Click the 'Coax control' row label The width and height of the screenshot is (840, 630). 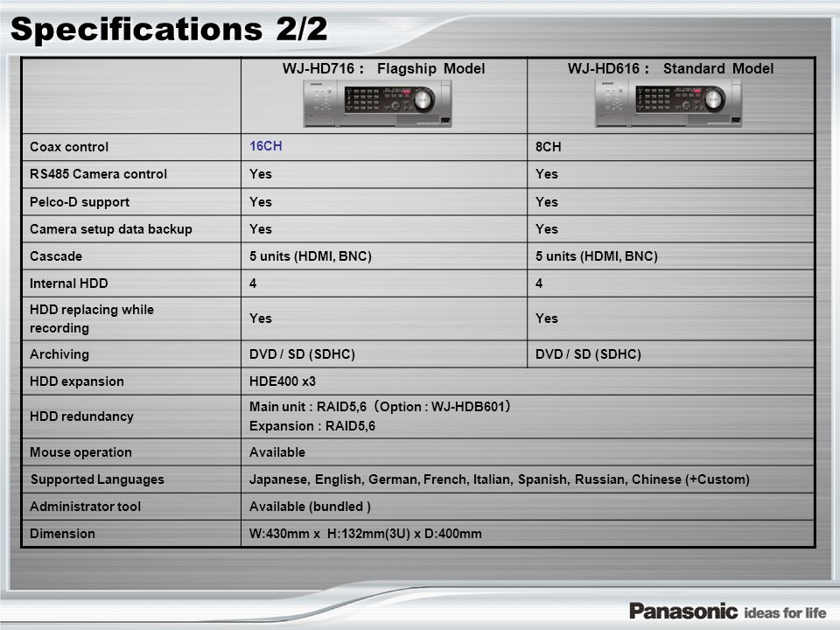(x=69, y=147)
